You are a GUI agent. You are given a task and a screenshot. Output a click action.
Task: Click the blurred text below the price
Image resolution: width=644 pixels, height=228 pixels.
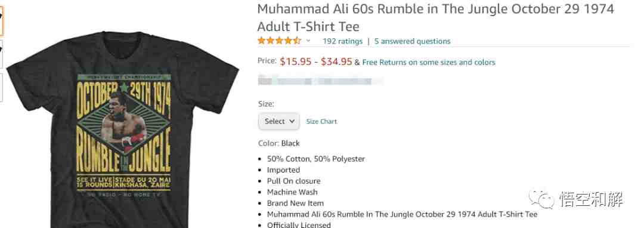[x=320, y=80]
